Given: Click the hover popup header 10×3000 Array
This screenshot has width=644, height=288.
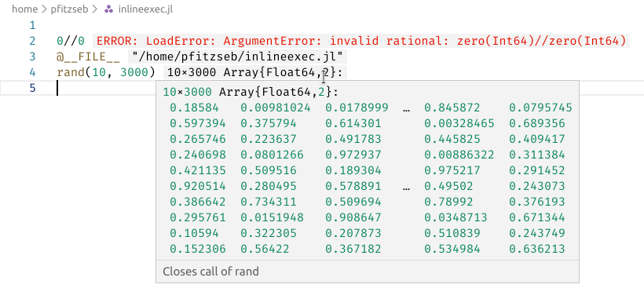Looking at the screenshot, I should [x=251, y=92].
